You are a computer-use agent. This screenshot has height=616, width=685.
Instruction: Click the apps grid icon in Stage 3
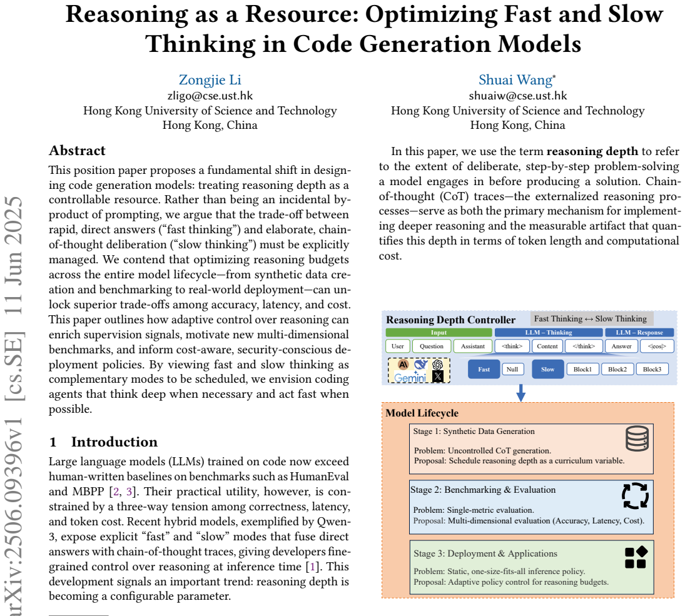pyautogui.click(x=636, y=557)
